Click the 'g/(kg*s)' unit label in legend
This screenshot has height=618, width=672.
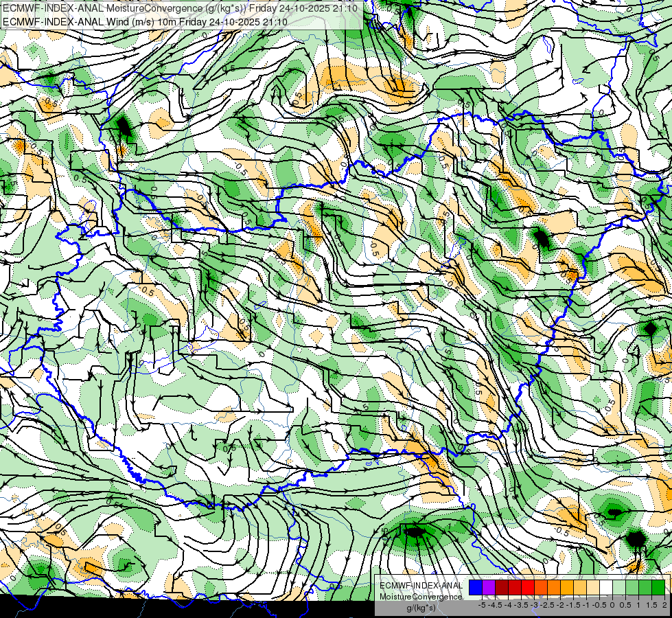[x=421, y=608]
